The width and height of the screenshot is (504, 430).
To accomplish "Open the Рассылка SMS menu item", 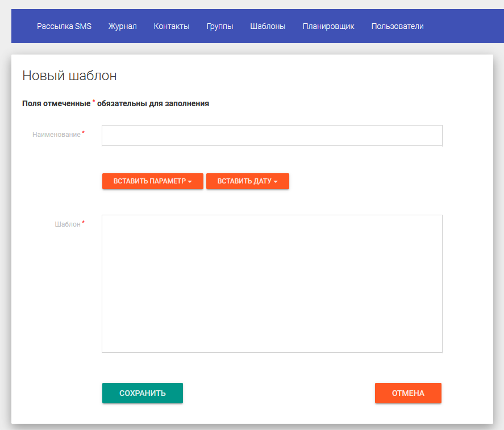I will (x=64, y=26).
